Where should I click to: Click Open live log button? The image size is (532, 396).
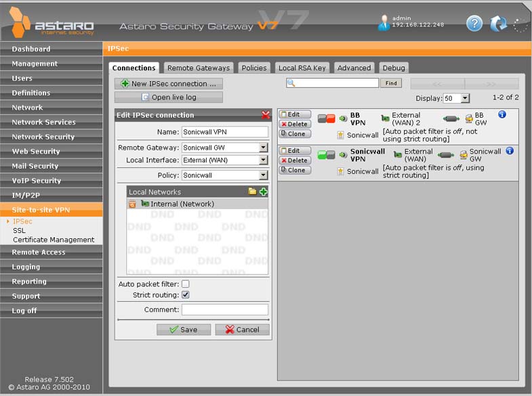coord(169,97)
